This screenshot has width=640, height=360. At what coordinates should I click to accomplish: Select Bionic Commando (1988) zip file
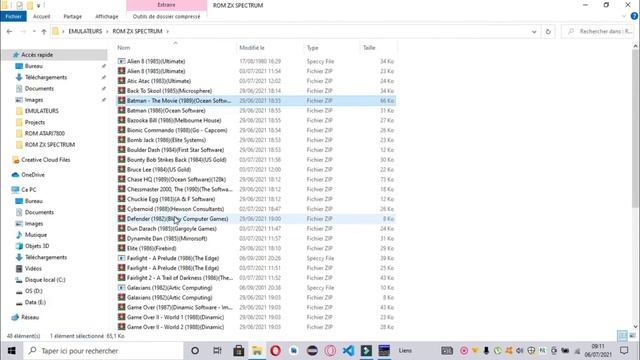coord(177,130)
